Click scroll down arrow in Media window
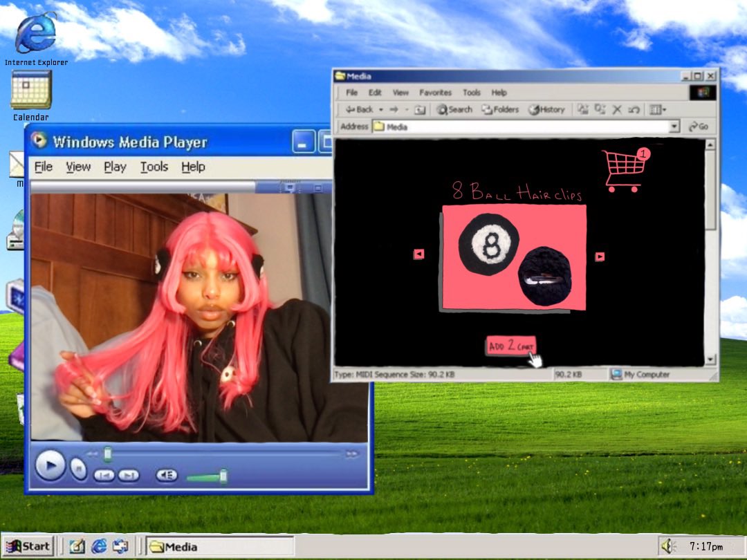Viewport: 747px width, 560px height. pos(710,360)
